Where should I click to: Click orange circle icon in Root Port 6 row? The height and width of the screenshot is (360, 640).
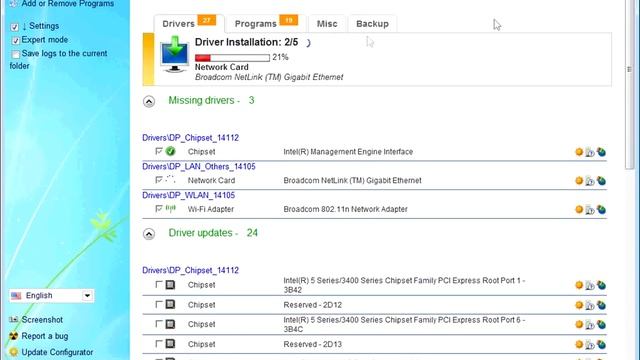click(579, 324)
